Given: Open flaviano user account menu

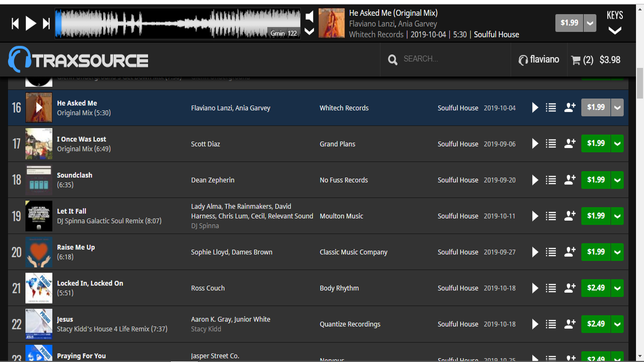Looking at the screenshot, I should (539, 59).
